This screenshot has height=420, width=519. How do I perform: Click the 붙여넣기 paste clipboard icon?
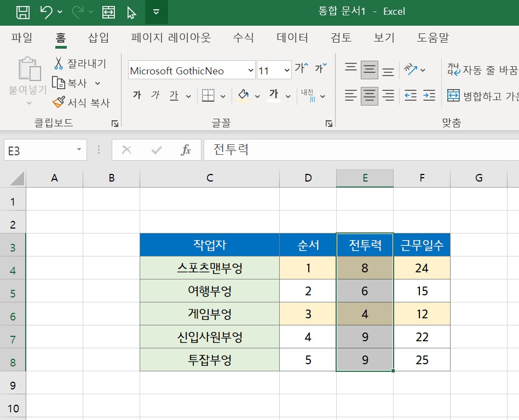[29, 69]
